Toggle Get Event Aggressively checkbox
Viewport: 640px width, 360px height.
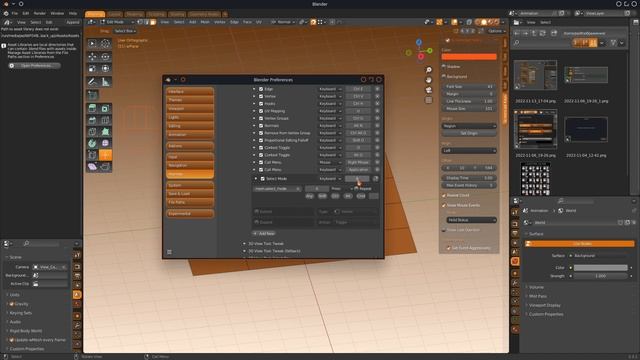[449, 248]
